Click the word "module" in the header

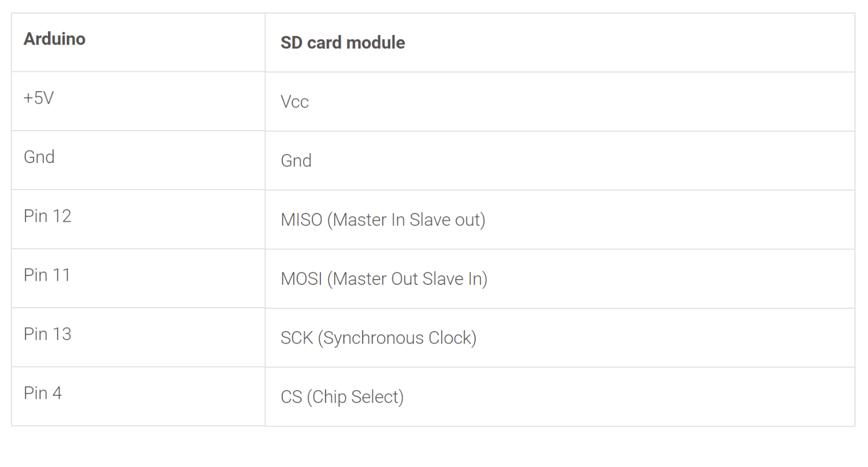pos(375,43)
